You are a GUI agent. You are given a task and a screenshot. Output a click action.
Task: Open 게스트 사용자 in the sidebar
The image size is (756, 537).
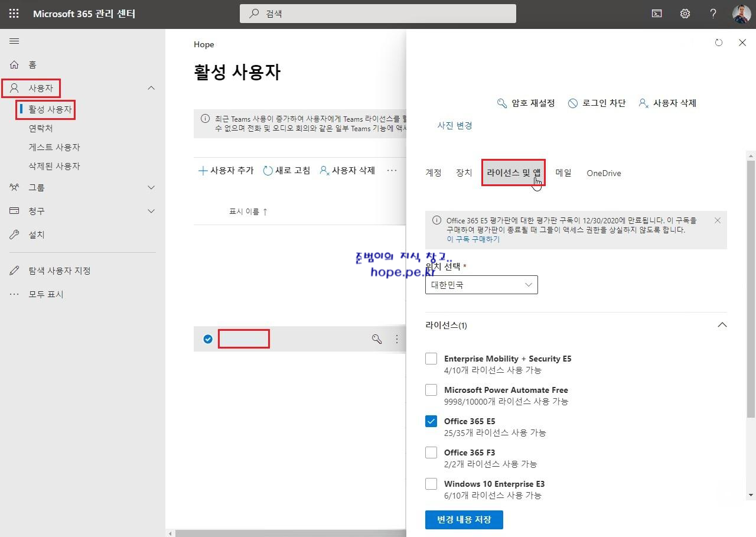click(x=54, y=147)
